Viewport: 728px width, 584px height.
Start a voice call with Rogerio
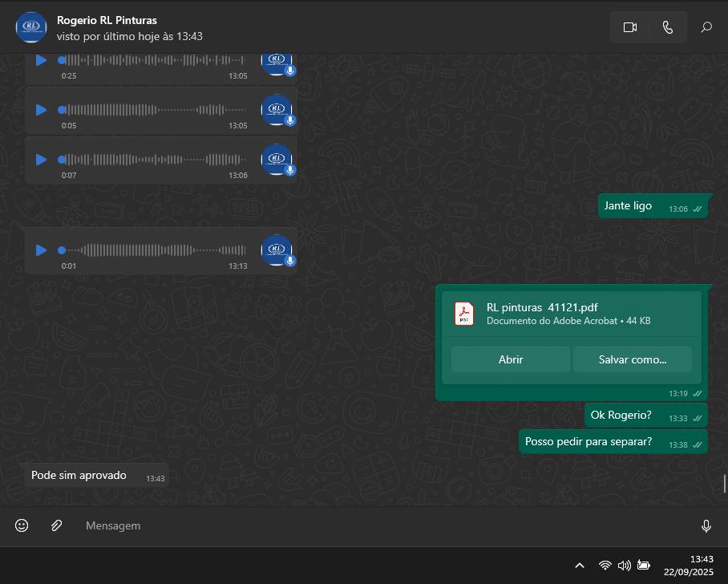pos(668,27)
